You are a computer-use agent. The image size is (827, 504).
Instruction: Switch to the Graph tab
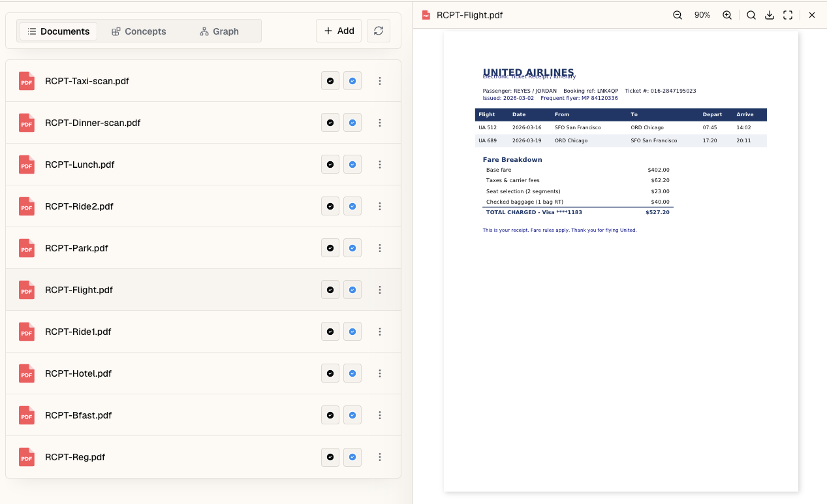(x=219, y=31)
